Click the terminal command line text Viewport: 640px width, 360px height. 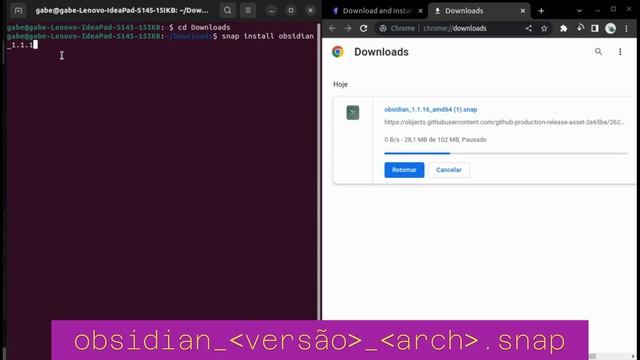click(160, 40)
